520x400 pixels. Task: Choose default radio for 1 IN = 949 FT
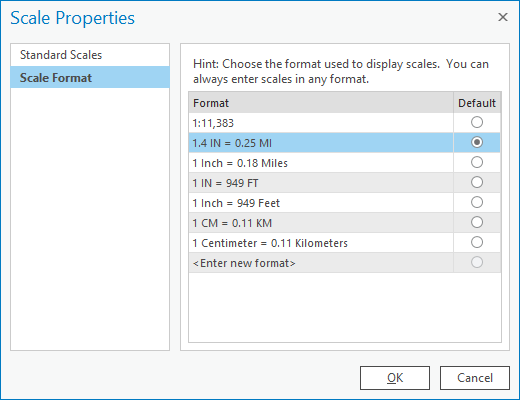tap(477, 182)
